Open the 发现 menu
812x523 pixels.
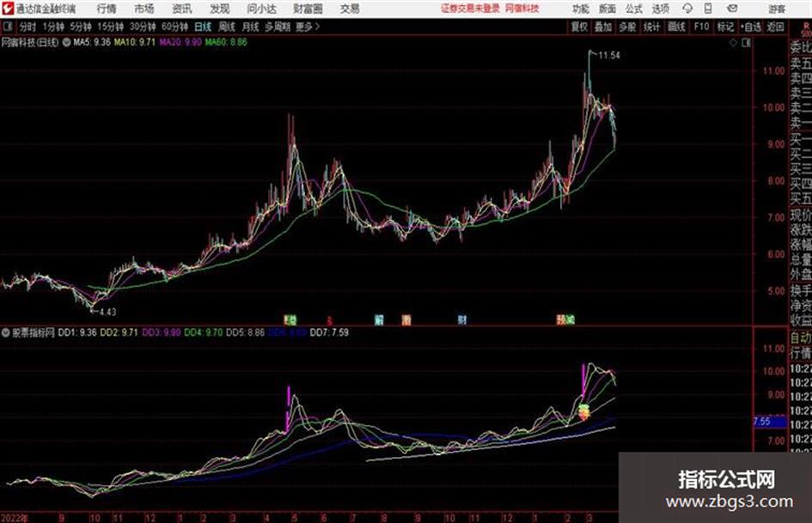[220, 9]
